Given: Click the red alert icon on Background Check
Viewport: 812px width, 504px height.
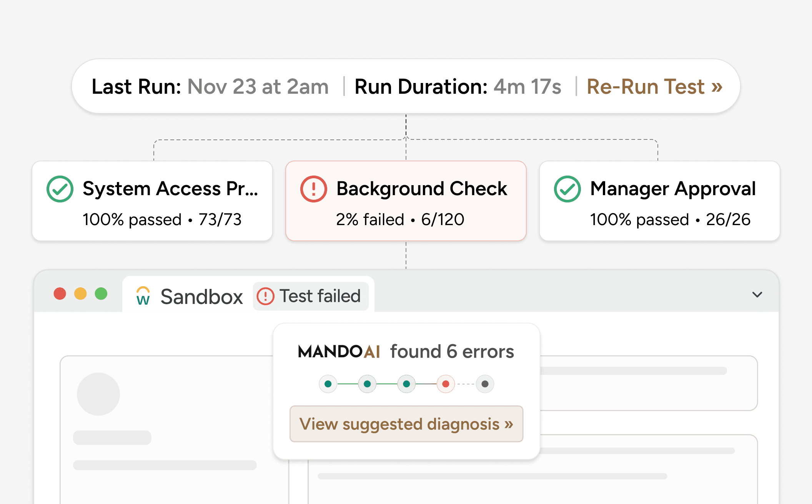Looking at the screenshot, I should pyautogui.click(x=313, y=189).
